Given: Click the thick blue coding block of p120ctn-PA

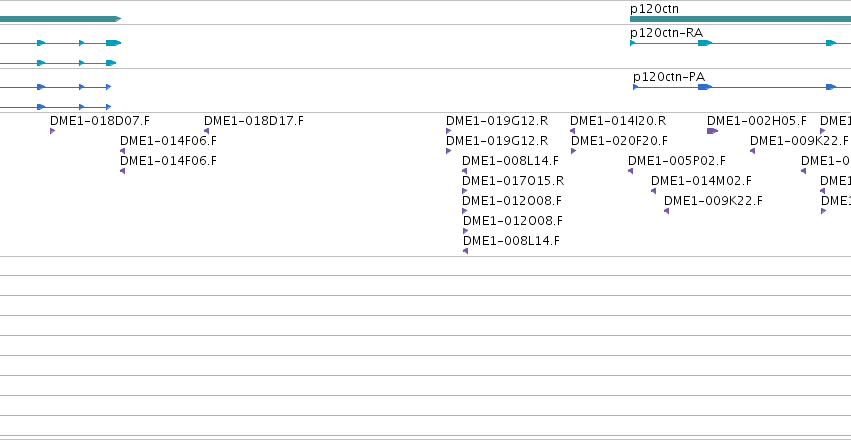Looking at the screenshot, I should tap(704, 87).
